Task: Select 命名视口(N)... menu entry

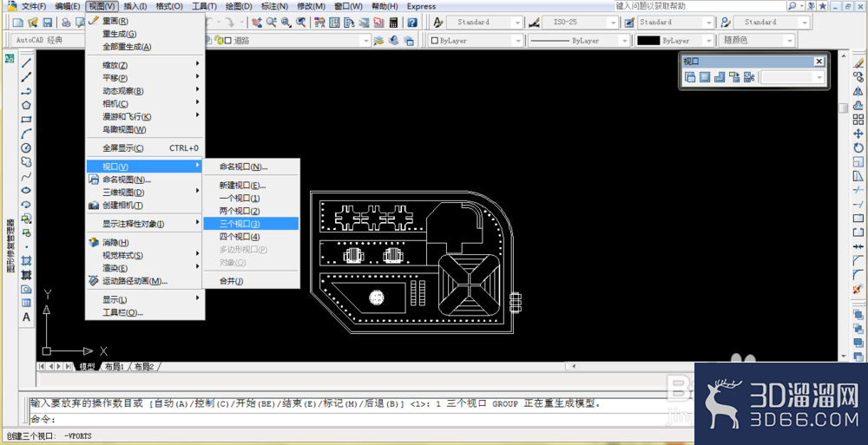Action: pyautogui.click(x=252, y=167)
